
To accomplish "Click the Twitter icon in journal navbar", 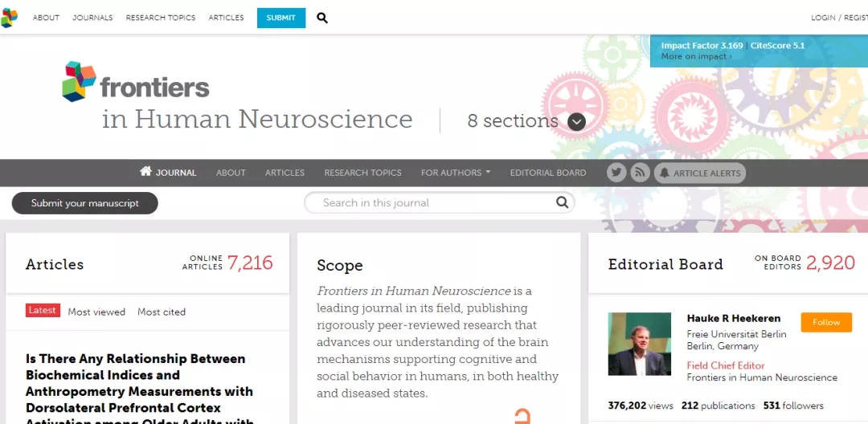I will [616, 173].
